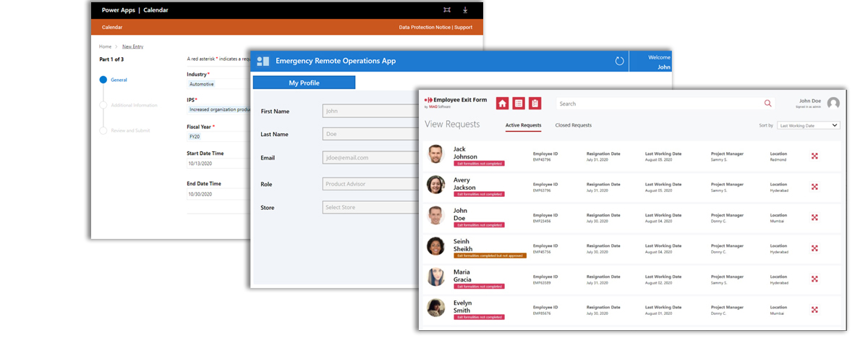Click employee ID EMP23456
Viewport: 868px width, 362px height.
(542, 221)
